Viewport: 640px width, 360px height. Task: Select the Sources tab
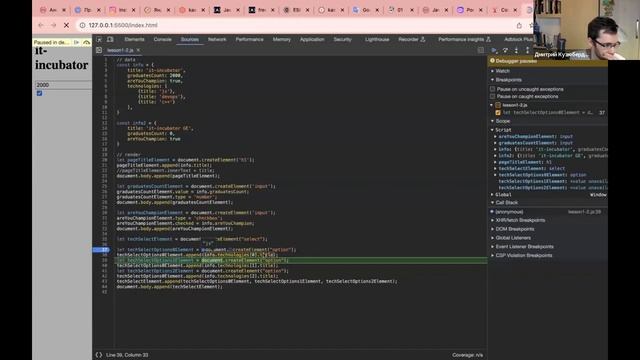click(x=190, y=40)
